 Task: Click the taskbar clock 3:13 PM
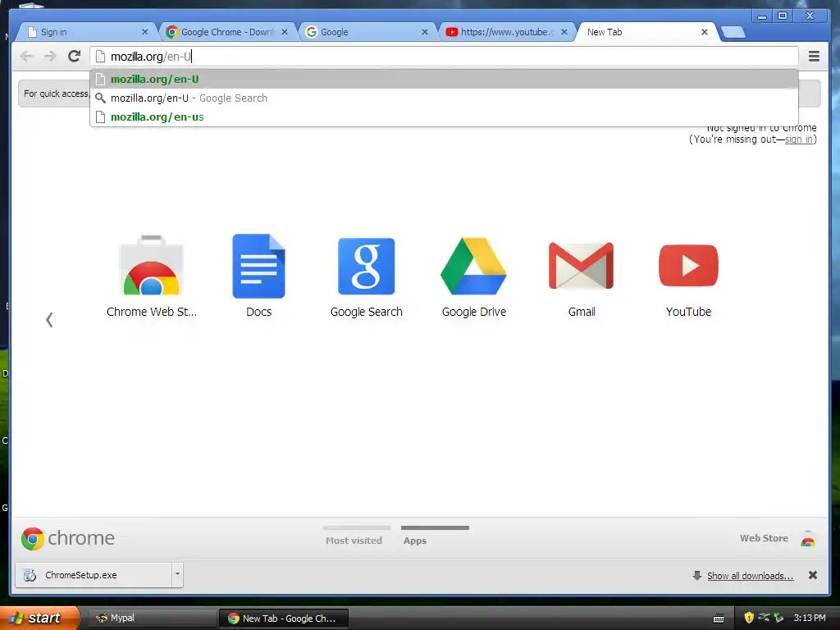coord(810,619)
